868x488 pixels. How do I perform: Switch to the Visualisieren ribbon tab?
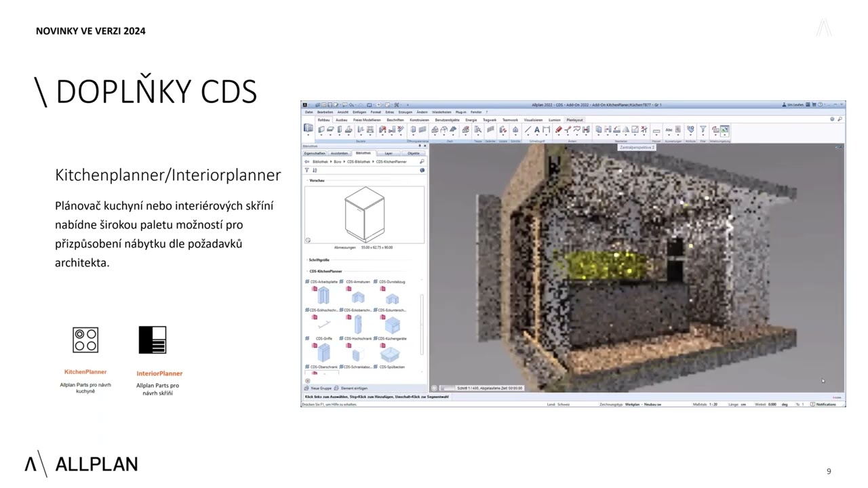click(533, 120)
